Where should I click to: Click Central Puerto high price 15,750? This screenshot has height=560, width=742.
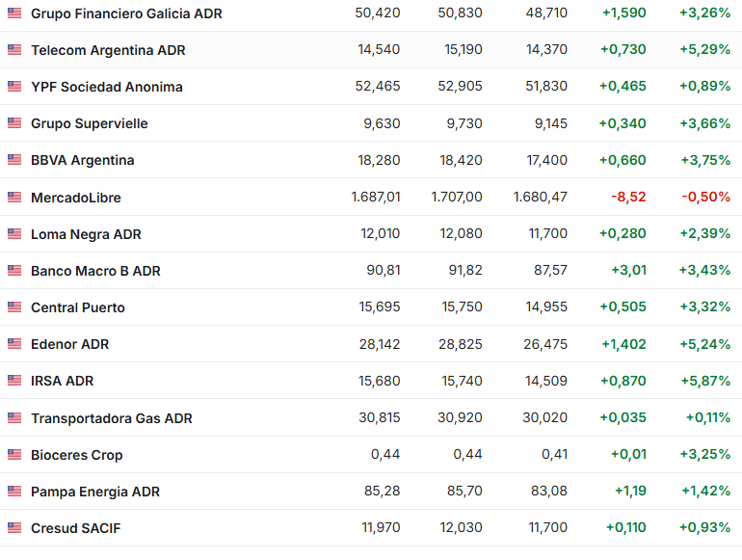(x=462, y=307)
